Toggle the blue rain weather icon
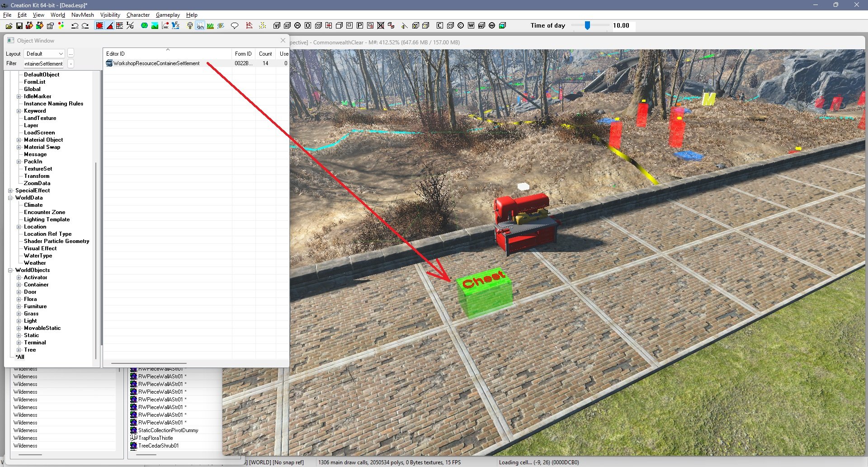 click(221, 26)
